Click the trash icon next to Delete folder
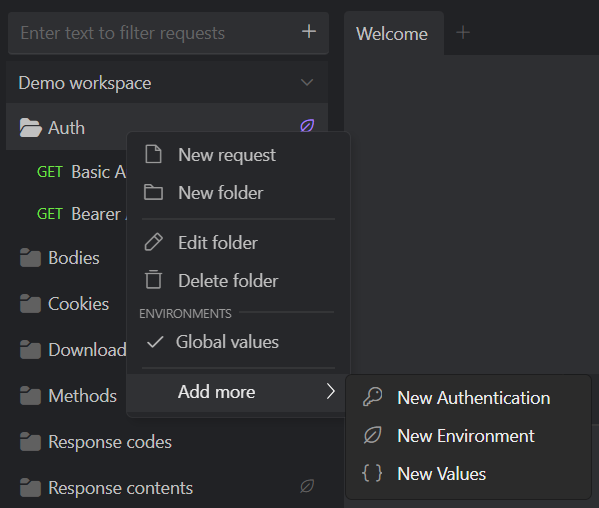Viewport: 599px width, 508px height. (154, 280)
